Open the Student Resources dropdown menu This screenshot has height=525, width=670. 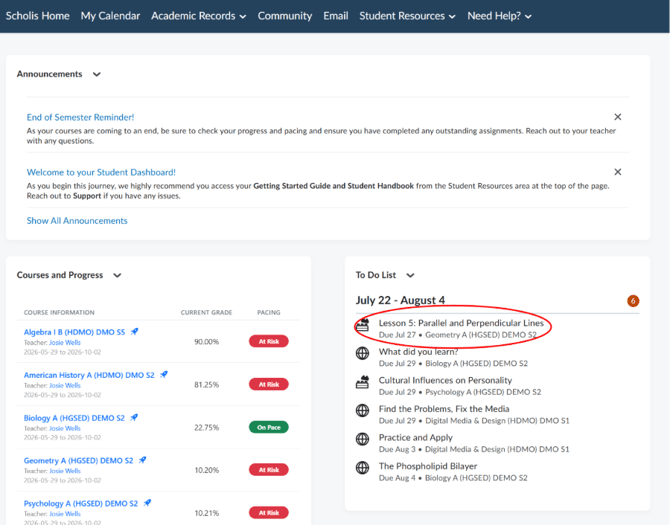[407, 16]
